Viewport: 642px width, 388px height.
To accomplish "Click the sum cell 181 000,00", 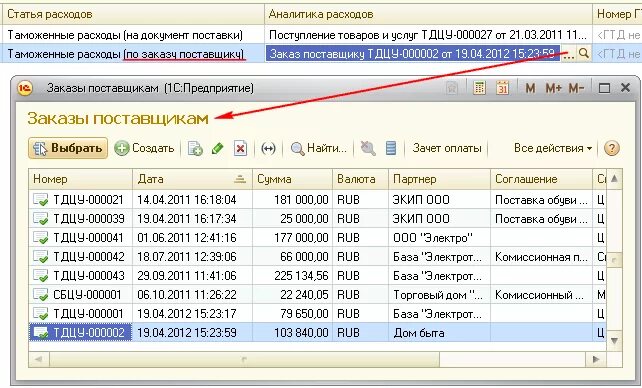I will 292,199.
